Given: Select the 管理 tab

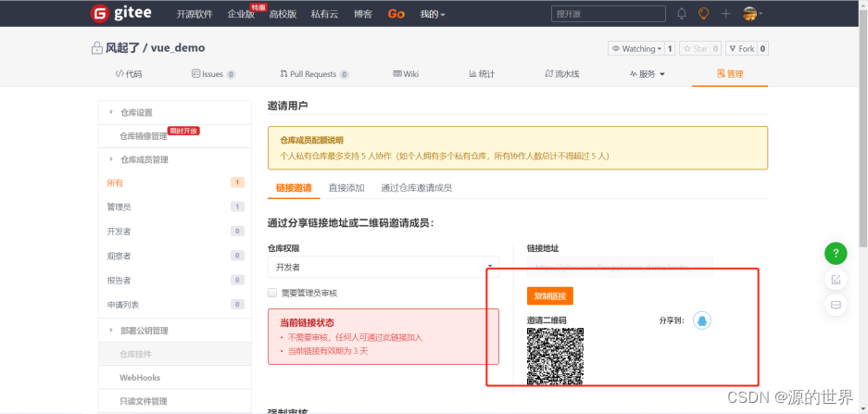Looking at the screenshot, I should click(730, 73).
